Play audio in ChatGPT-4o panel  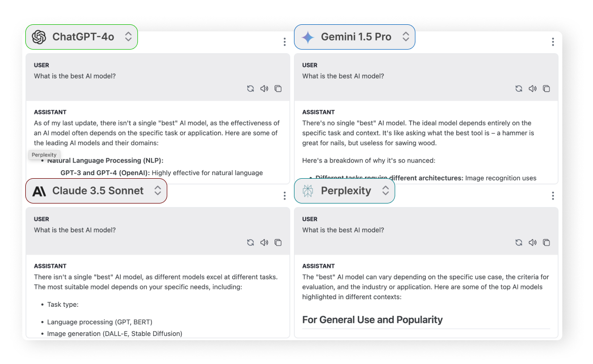click(264, 89)
